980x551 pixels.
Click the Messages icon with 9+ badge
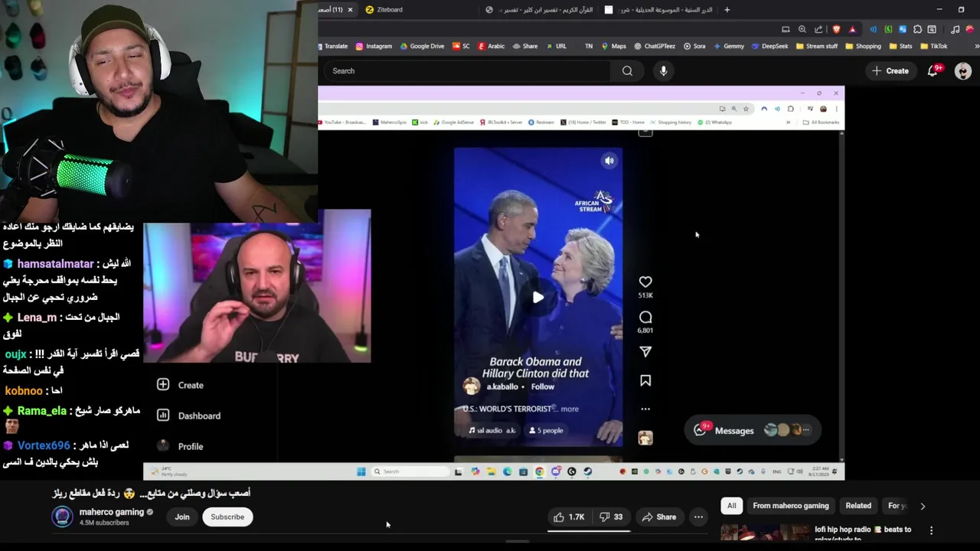(700, 430)
